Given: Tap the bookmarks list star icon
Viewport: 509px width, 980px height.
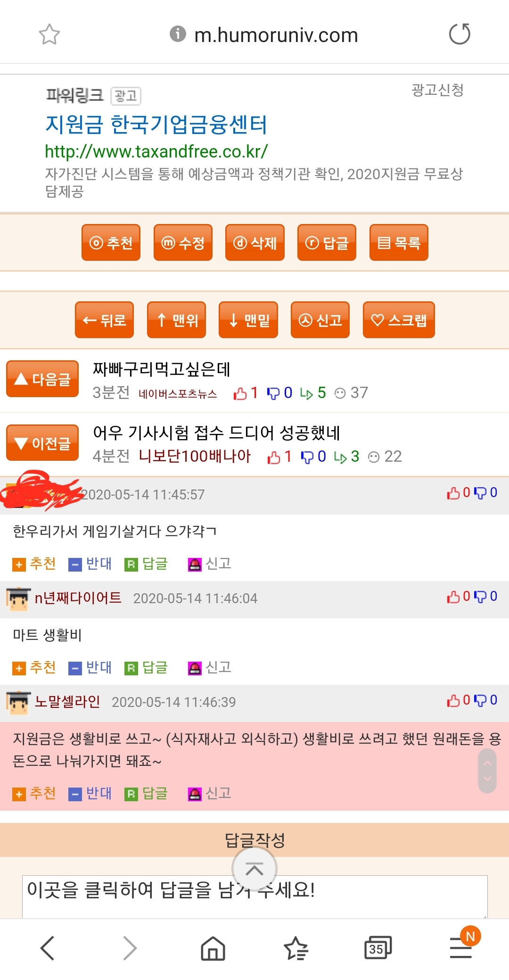Looking at the screenshot, I should tap(296, 948).
